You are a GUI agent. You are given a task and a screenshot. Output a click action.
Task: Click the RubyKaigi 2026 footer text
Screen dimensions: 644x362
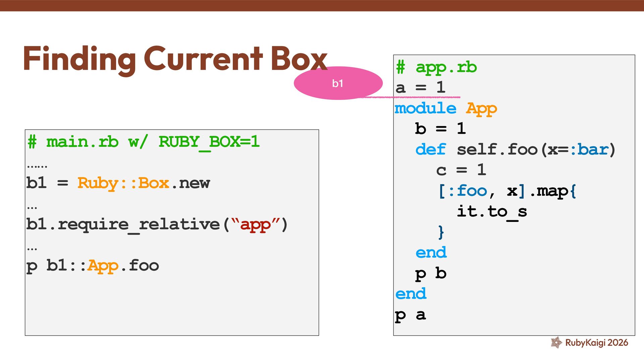point(596,343)
